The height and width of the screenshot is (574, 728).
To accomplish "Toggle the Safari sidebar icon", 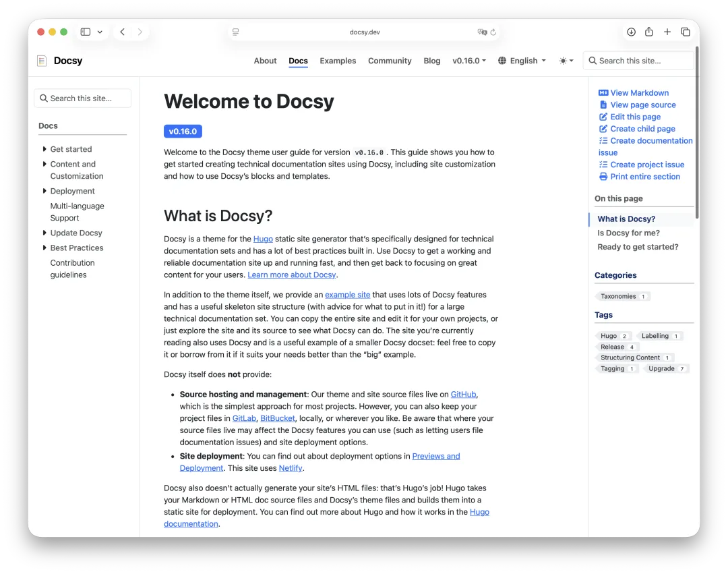I will click(86, 32).
